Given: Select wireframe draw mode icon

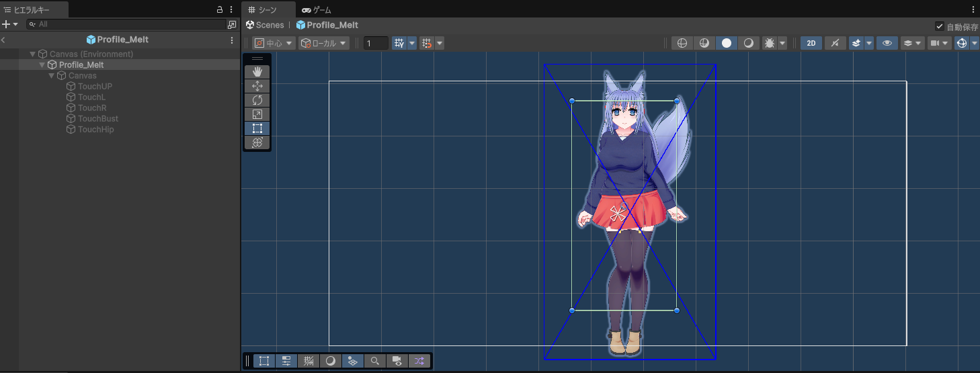Looking at the screenshot, I should pyautogui.click(x=682, y=43).
